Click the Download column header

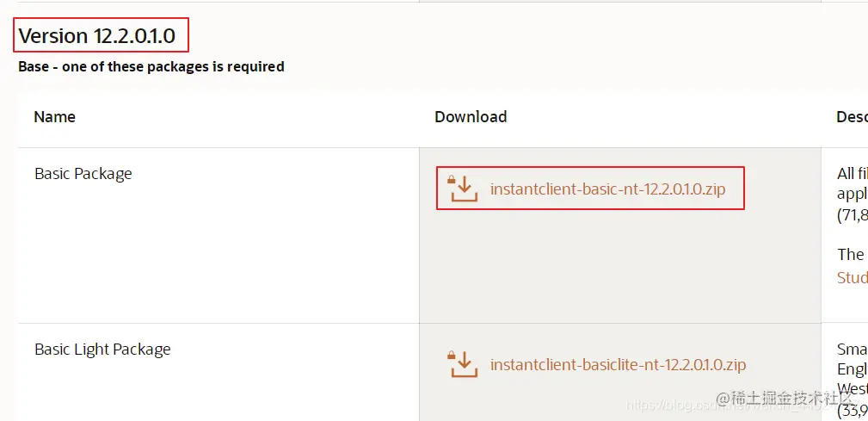pyautogui.click(x=471, y=117)
